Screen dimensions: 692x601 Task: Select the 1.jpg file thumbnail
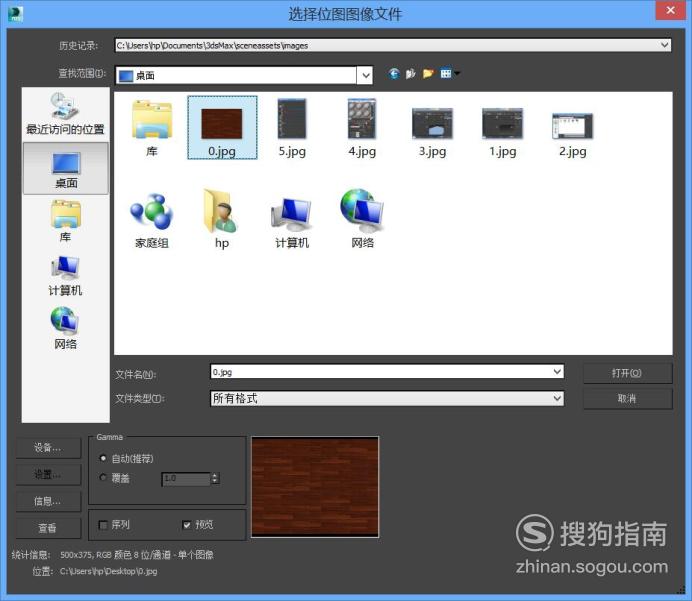pyautogui.click(x=502, y=132)
